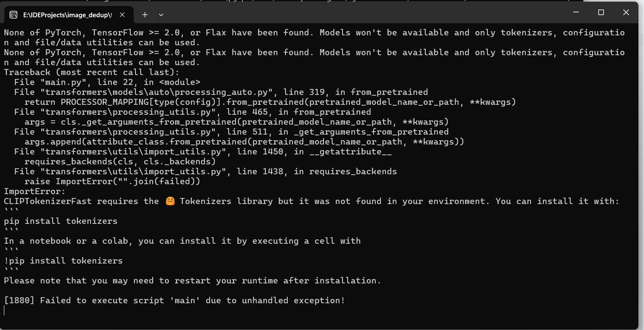Click the minimize icon in the title bar

point(575,12)
